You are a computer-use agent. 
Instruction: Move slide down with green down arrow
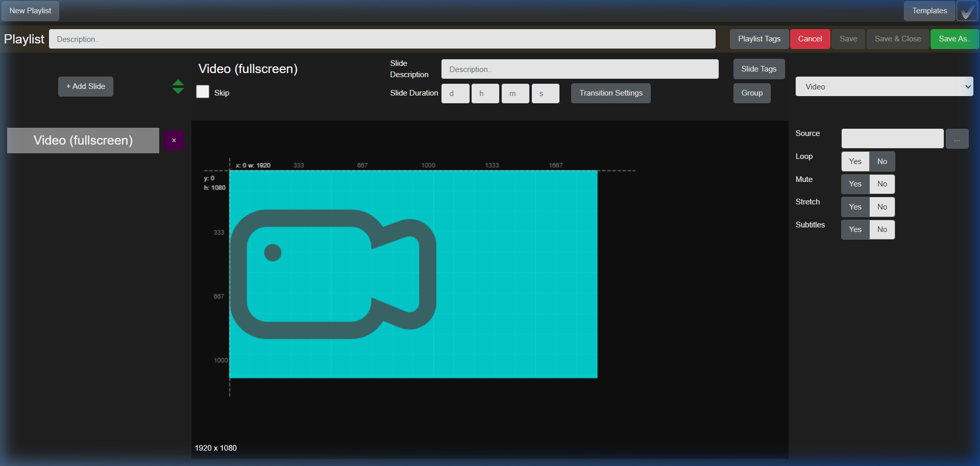click(178, 90)
